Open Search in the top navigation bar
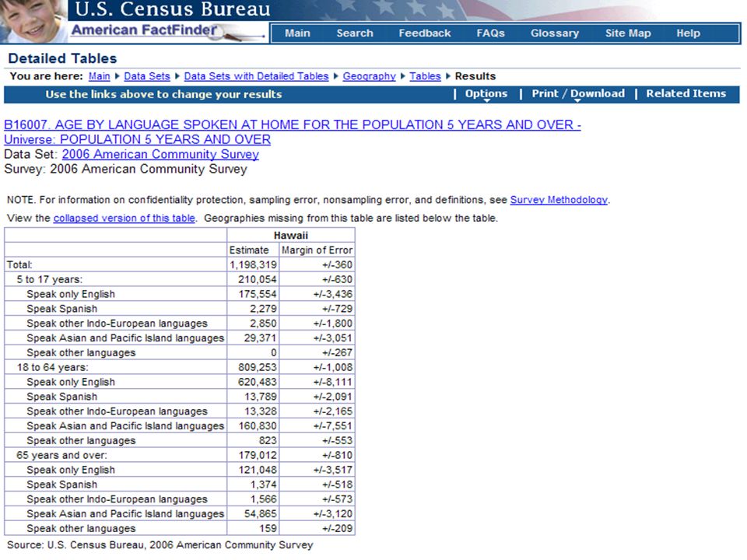 [x=355, y=33]
